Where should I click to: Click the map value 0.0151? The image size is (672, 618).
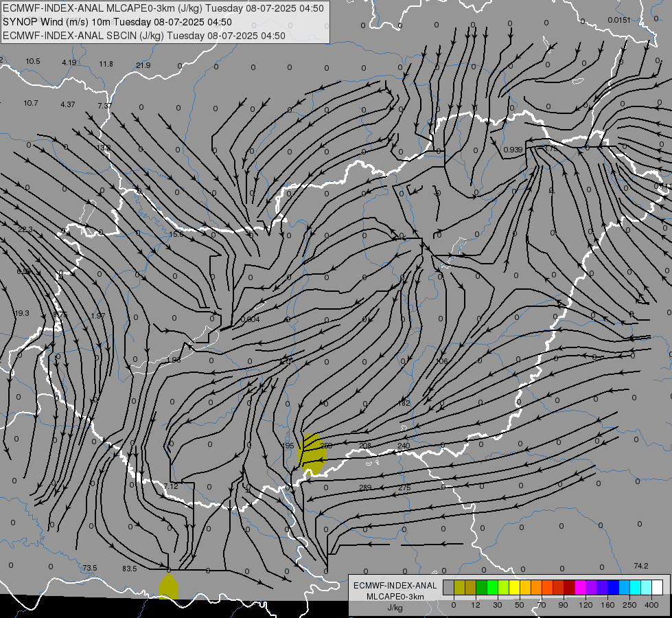pos(619,20)
